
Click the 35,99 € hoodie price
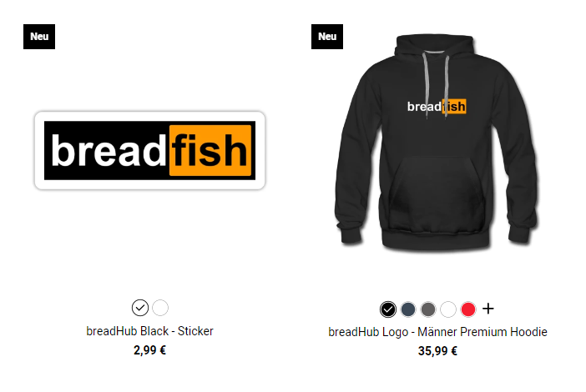click(437, 351)
